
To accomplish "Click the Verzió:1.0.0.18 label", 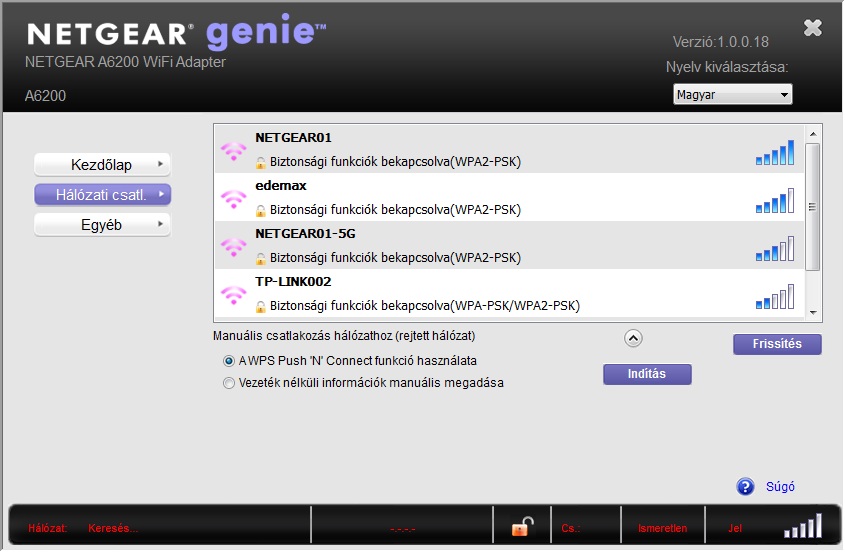I will point(721,42).
